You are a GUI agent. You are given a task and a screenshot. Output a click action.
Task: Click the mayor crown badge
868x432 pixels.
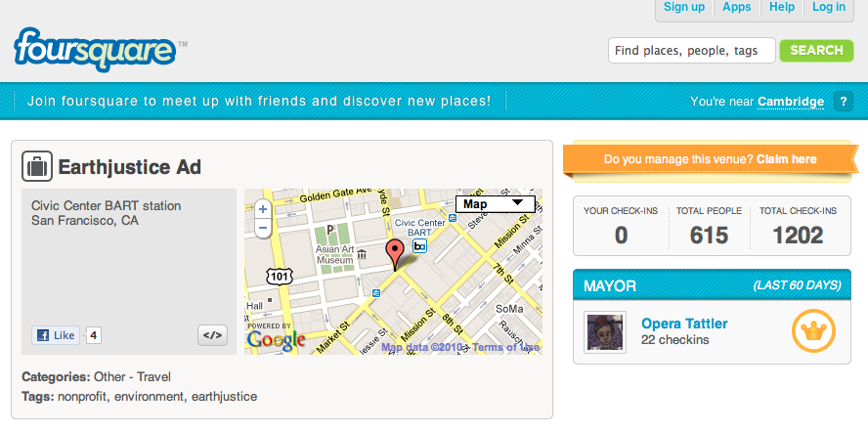812,331
